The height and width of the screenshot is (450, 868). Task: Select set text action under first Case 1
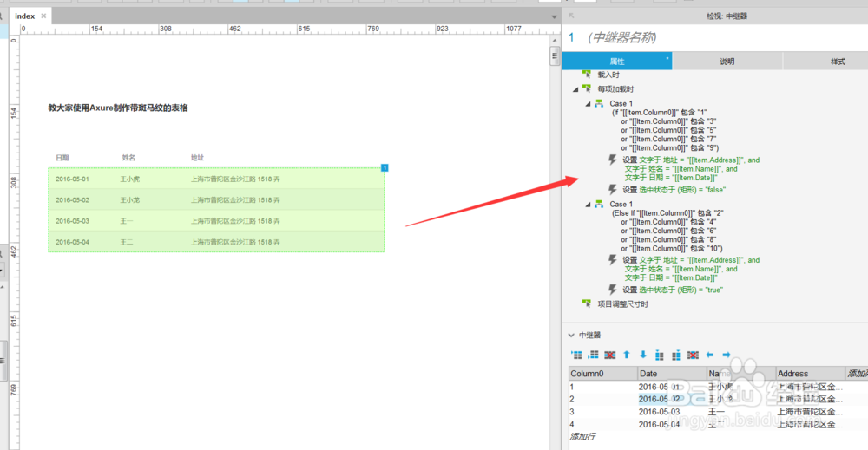[691, 168]
